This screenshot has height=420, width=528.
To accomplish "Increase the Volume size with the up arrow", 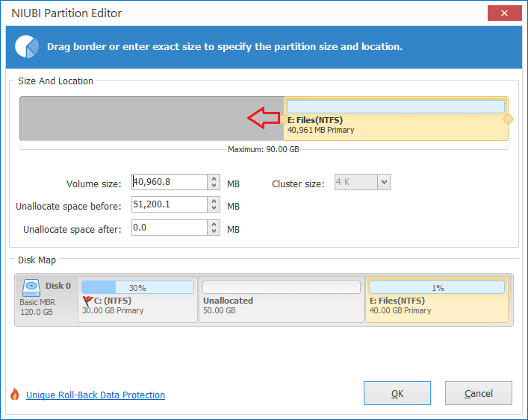I will pyautogui.click(x=214, y=178).
